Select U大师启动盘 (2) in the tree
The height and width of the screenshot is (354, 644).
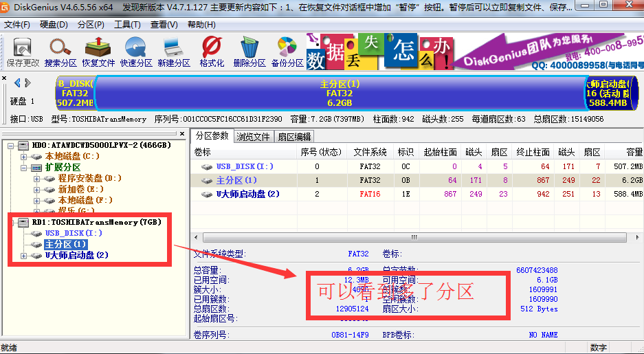[x=76, y=255]
